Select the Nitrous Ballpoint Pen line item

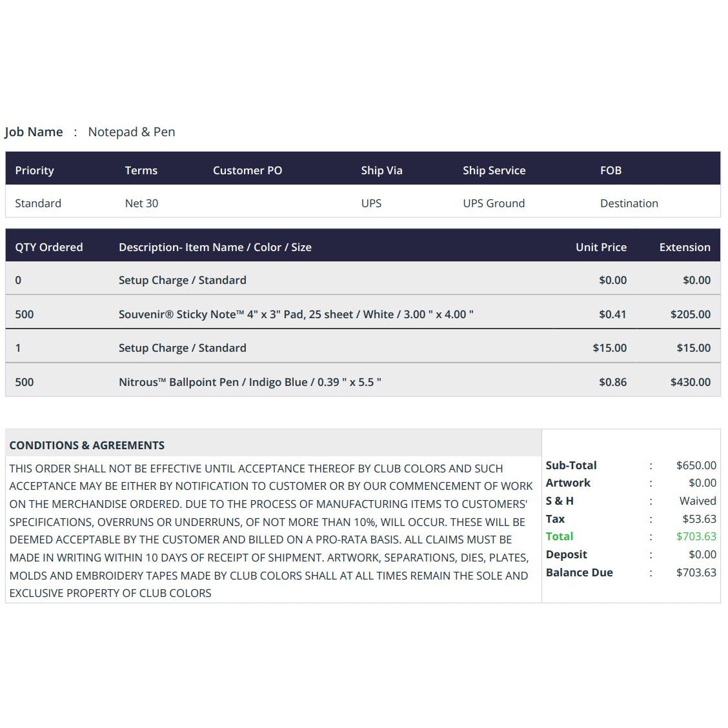(x=250, y=382)
